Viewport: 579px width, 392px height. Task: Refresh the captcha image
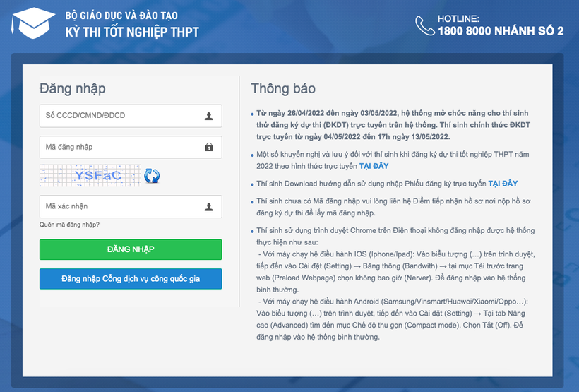pos(152,176)
